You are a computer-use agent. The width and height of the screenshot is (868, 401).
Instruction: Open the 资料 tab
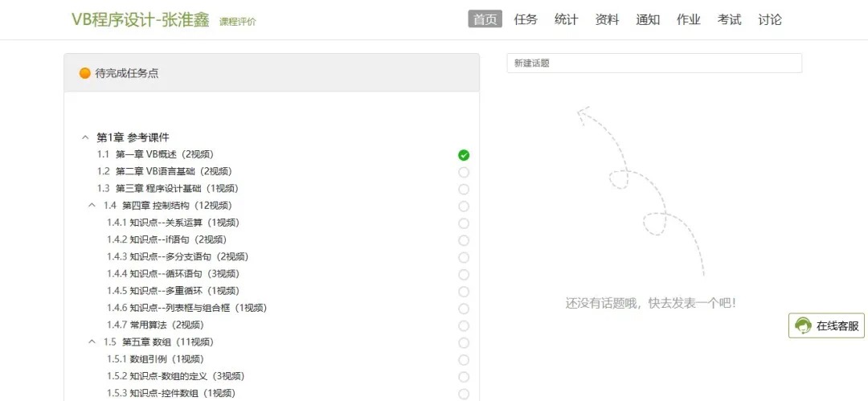(x=607, y=19)
